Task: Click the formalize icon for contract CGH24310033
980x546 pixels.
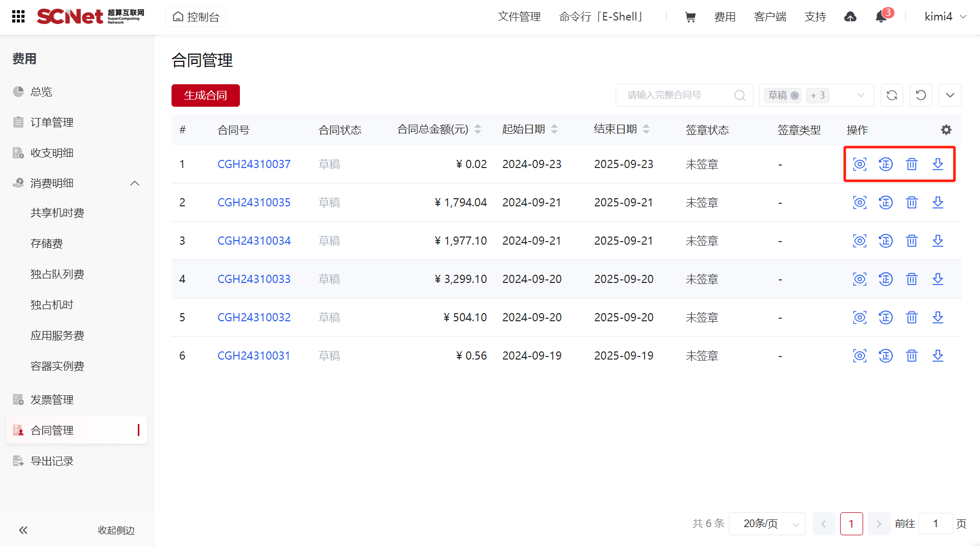Action: pos(886,279)
